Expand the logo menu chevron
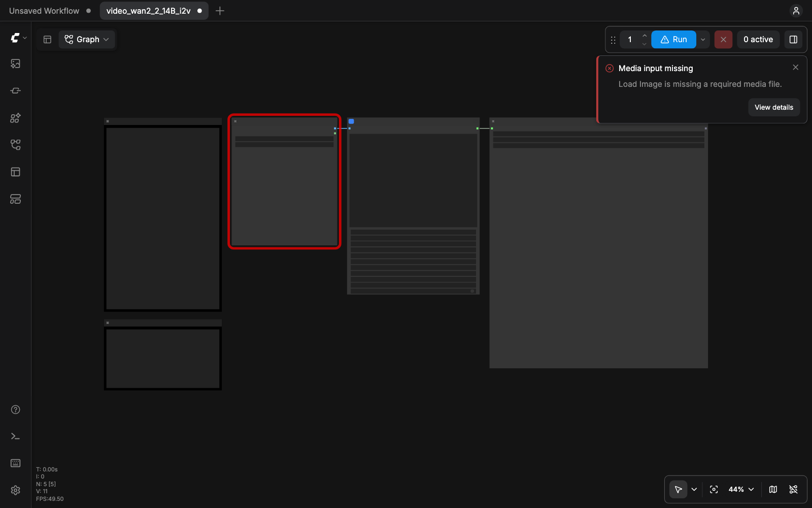Image resolution: width=812 pixels, height=508 pixels. [x=25, y=38]
